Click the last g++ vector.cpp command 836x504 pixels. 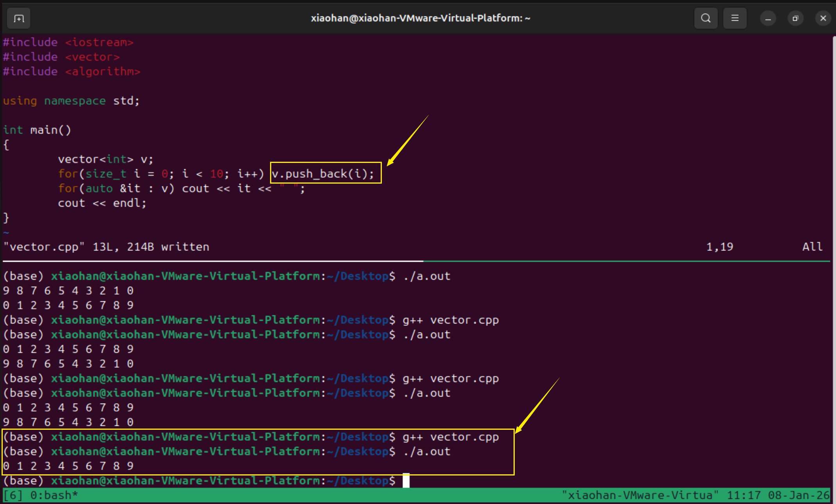coord(451,437)
